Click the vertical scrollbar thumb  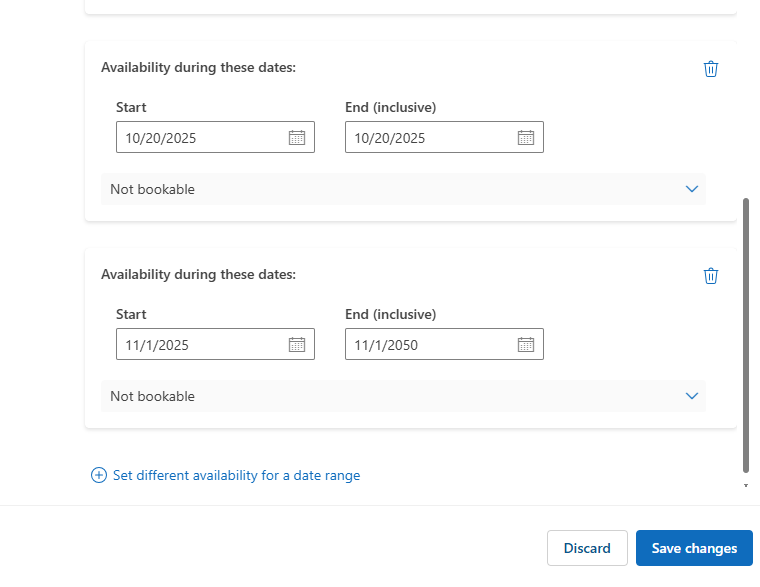(746, 335)
